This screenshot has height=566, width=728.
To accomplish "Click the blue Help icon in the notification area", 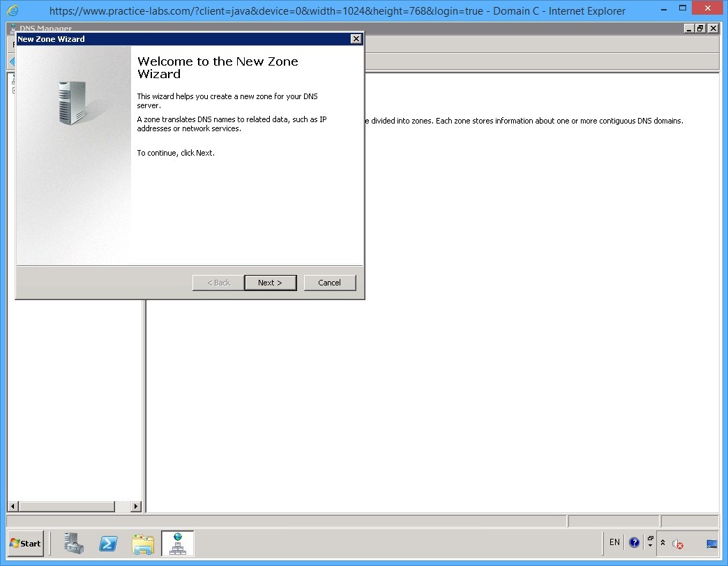I will (x=634, y=542).
